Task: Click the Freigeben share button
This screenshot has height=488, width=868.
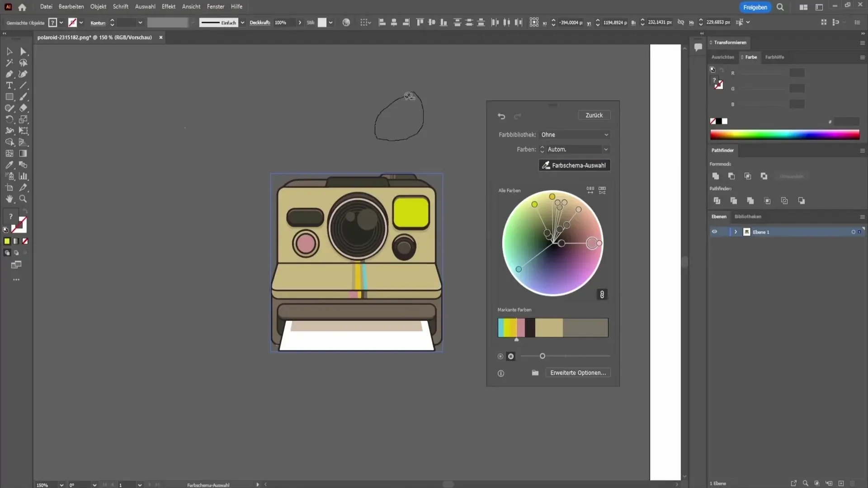Action: coord(755,7)
